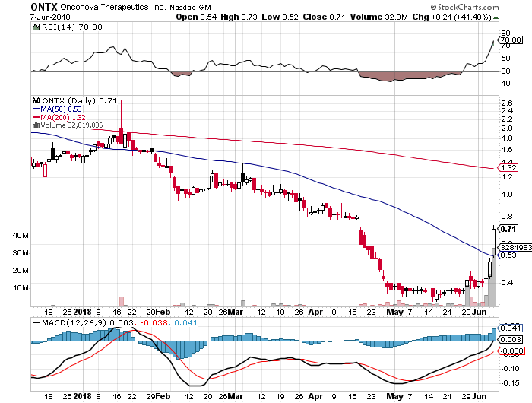Click the 32819836 volume value tag
Viewport: 532px width, 403px height.
515,248
